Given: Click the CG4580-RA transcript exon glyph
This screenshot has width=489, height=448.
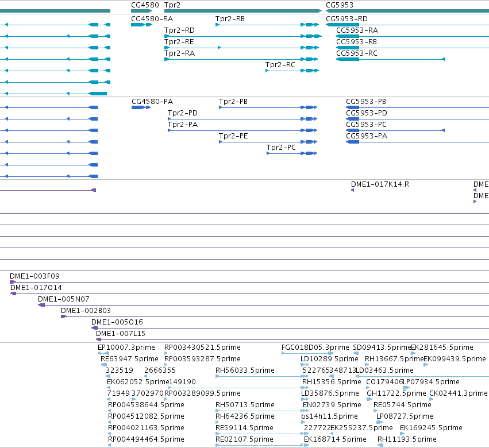Looking at the screenshot, I should click(141, 25).
